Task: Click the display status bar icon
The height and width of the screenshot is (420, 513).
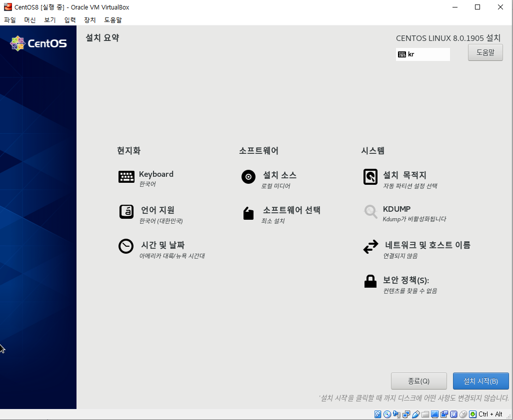Action: coord(434,414)
